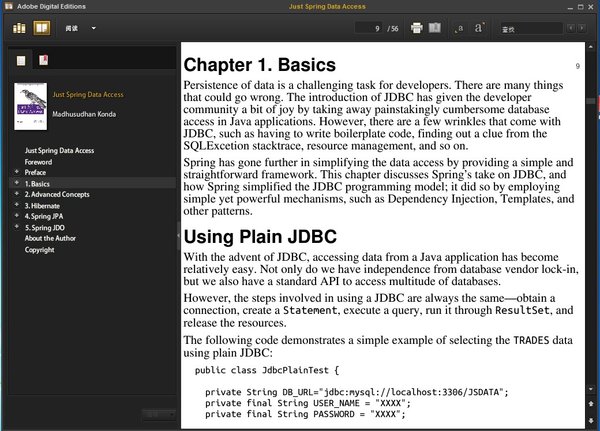Open '2. Advanced Concepts' contents entry

(x=57, y=194)
